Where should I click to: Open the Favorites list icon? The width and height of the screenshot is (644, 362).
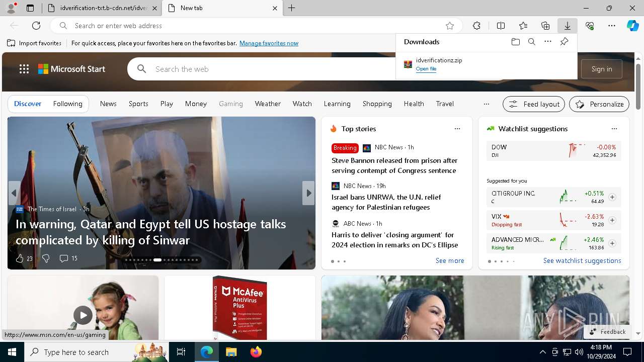523,26
